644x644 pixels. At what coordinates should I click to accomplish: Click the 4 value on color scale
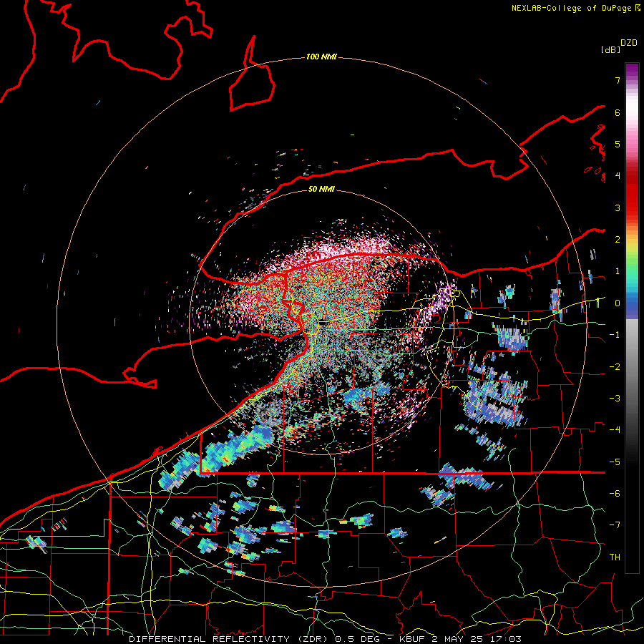[618, 175]
